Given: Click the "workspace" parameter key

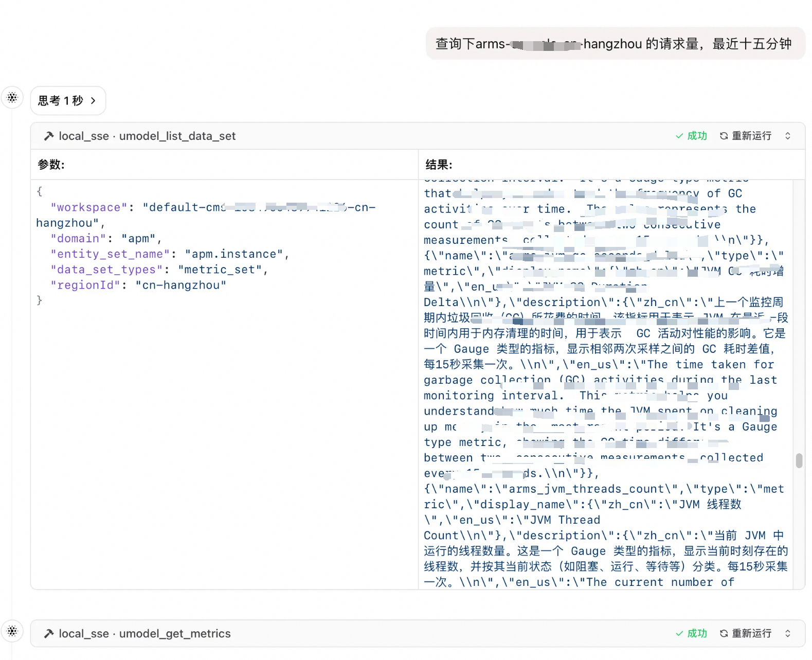Looking at the screenshot, I should 89,207.
